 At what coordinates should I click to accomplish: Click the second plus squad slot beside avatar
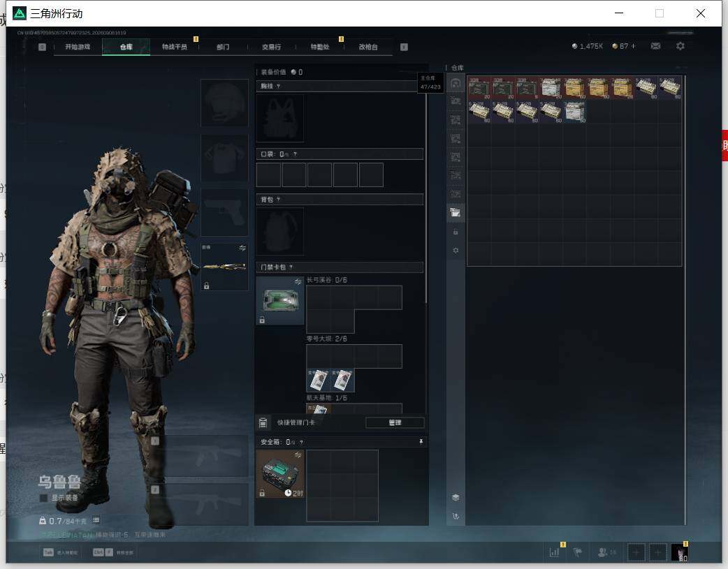[657, 552]
